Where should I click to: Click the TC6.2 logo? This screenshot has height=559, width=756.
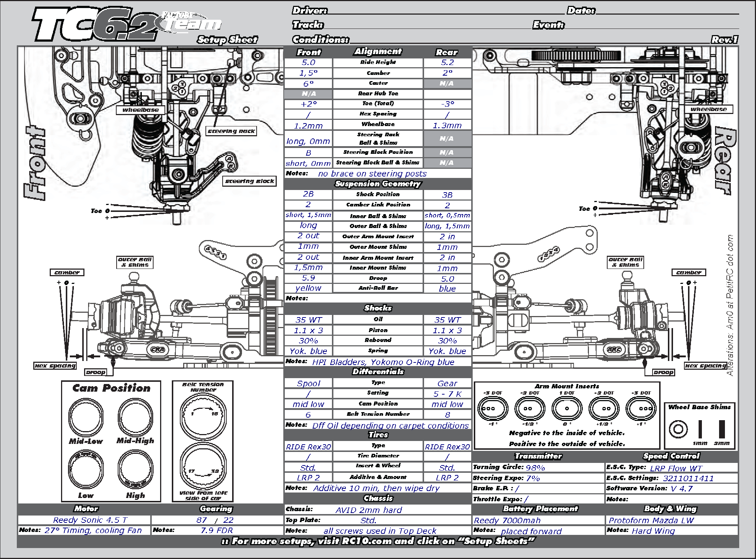pos(96,24)
